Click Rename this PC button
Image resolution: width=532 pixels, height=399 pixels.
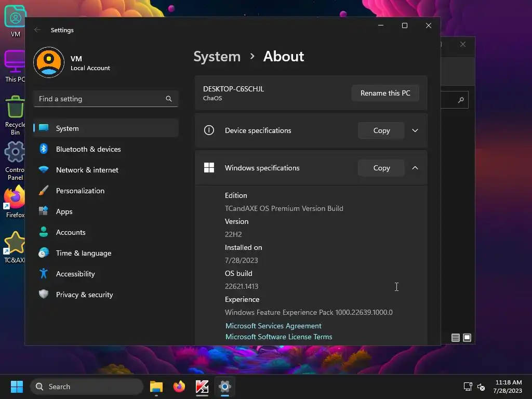coord(385,93)
